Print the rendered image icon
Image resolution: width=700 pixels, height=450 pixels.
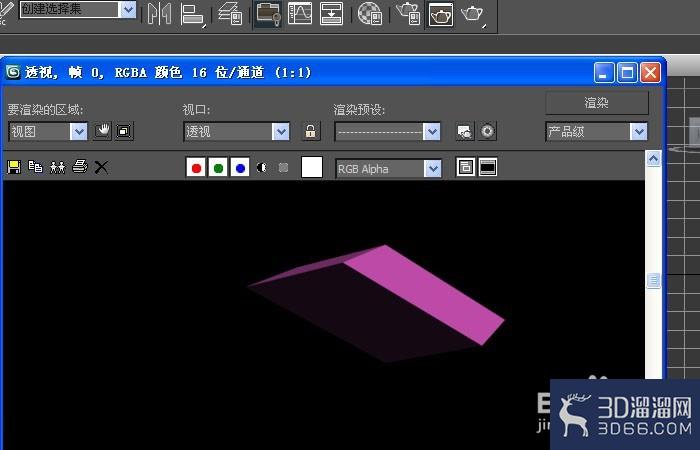80,167
